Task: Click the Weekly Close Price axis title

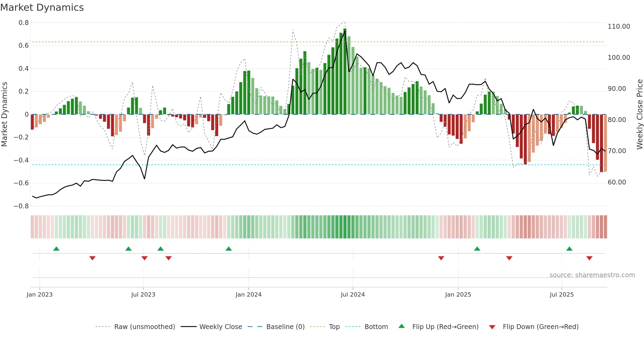Action: [x=640, y=114]
